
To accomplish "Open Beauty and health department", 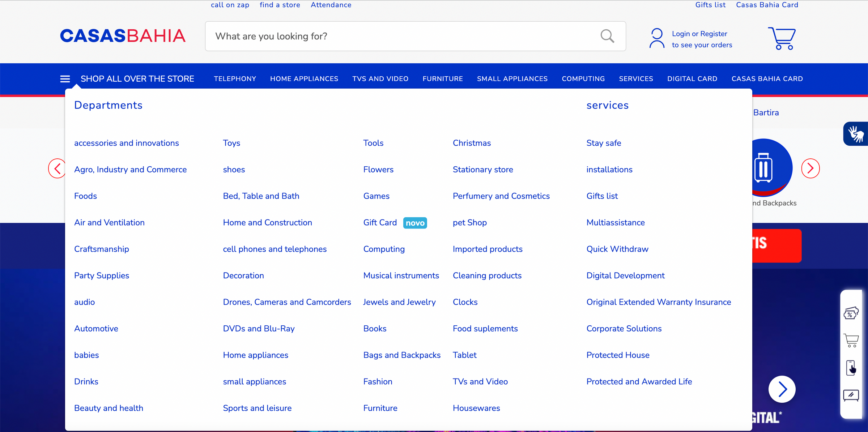I will pos(109,408).
